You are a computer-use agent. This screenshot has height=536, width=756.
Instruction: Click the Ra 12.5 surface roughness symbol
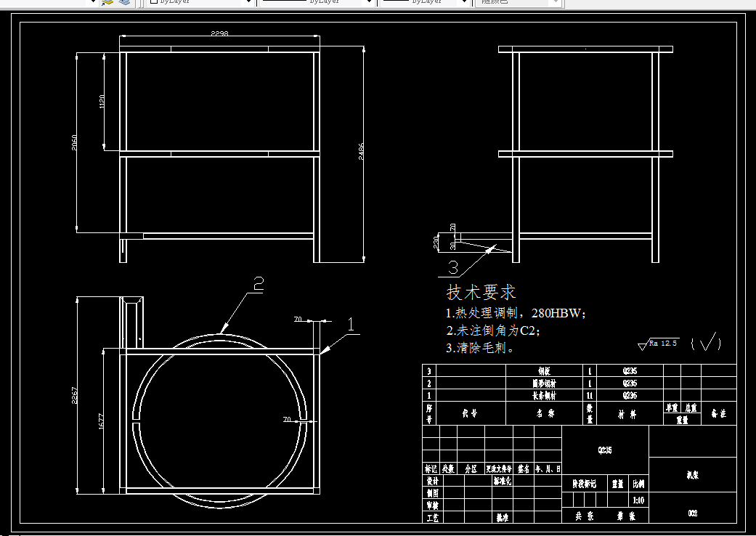click(x=659, y=344)
